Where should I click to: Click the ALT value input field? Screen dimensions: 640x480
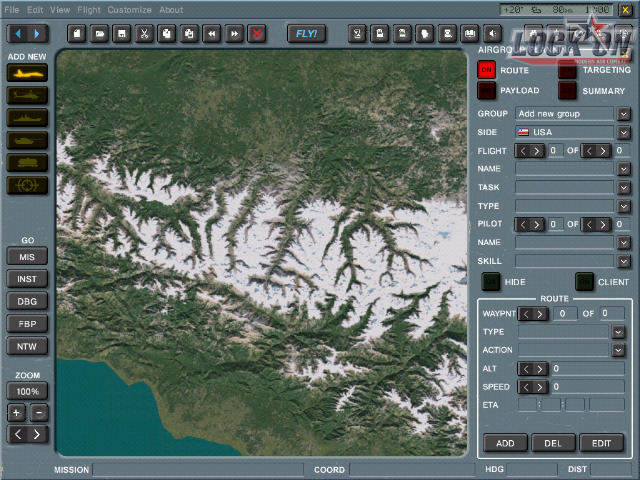(x=588, y=369)
